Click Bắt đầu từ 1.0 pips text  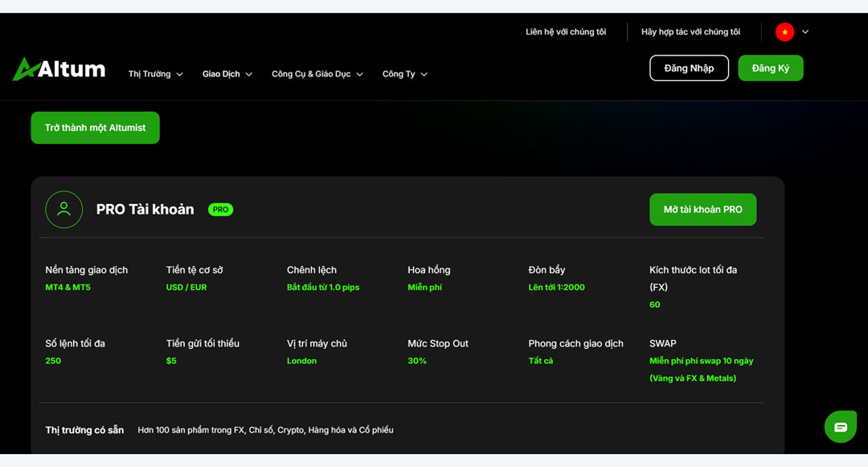tap(323, 287)
